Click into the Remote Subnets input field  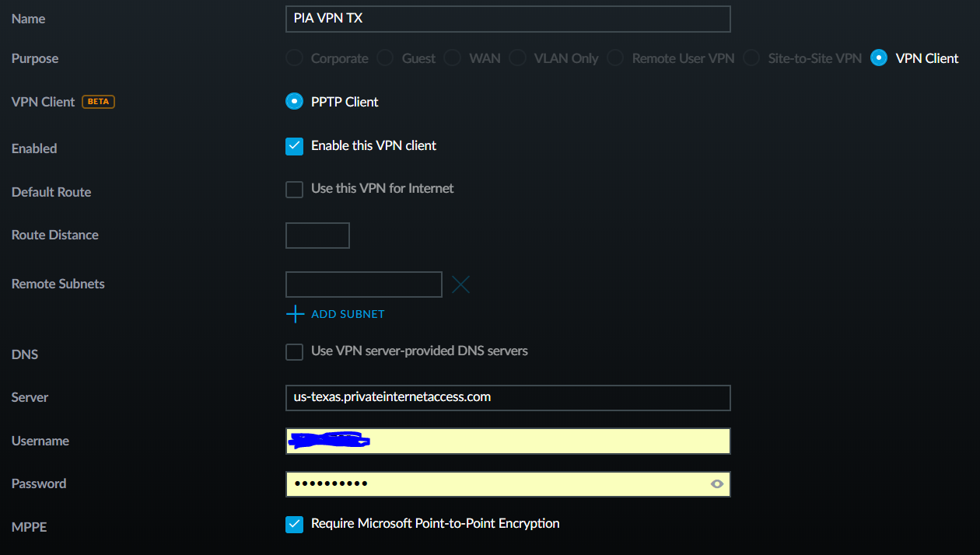click(x=363, y=284)
